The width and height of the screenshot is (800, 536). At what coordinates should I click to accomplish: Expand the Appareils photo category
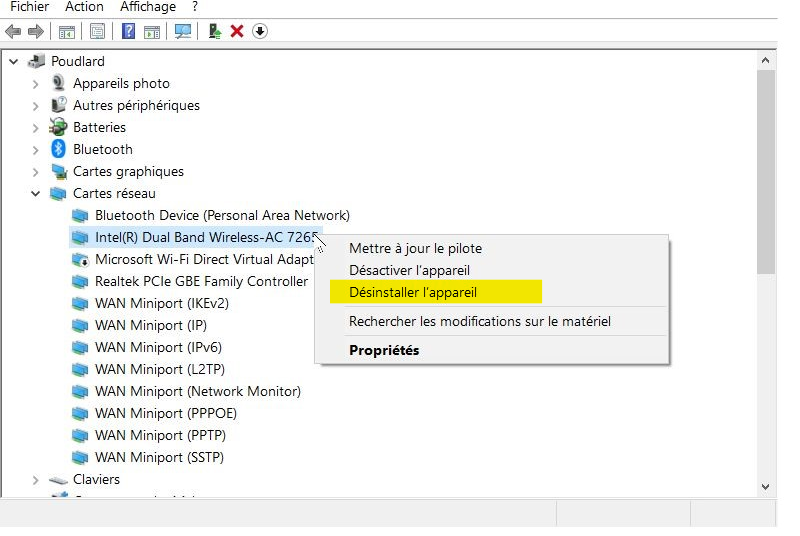point(35,84)
